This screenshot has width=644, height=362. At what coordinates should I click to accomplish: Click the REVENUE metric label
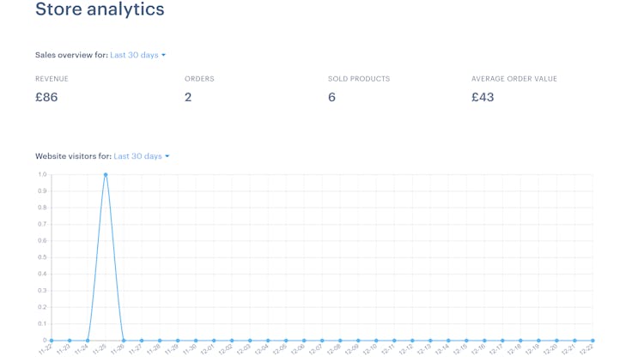point(52,79)
